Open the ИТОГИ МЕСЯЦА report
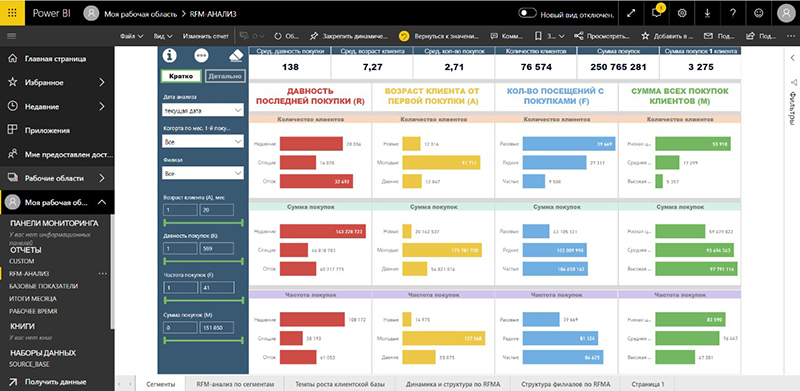The image size is (800, 391). pos(33,299)
